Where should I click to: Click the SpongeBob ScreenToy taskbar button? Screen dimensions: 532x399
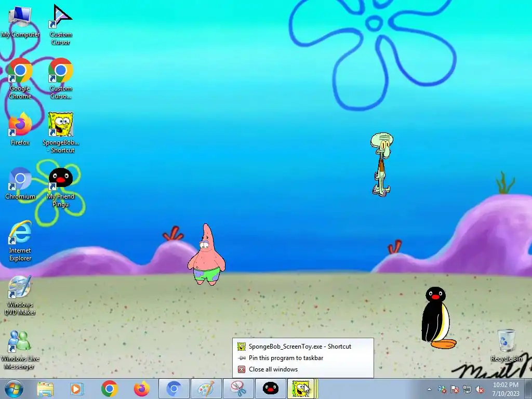tap(303, 389)
